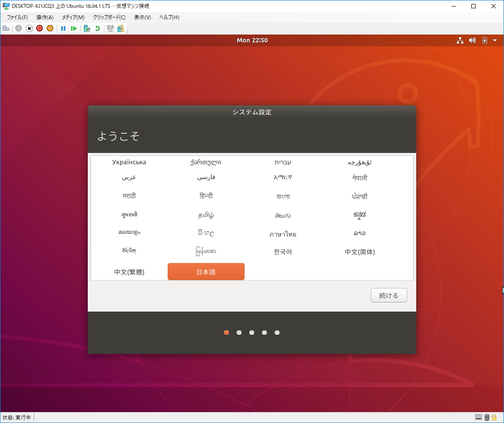The height and width of the screenshot is (423, 504).
Task: Click the padlock security icon in status bar
Action: click(x=494, y=417)
